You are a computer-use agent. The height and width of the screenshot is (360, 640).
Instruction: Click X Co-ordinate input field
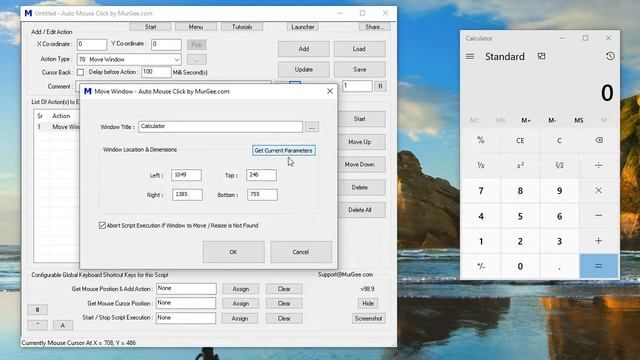click(92, 44)
